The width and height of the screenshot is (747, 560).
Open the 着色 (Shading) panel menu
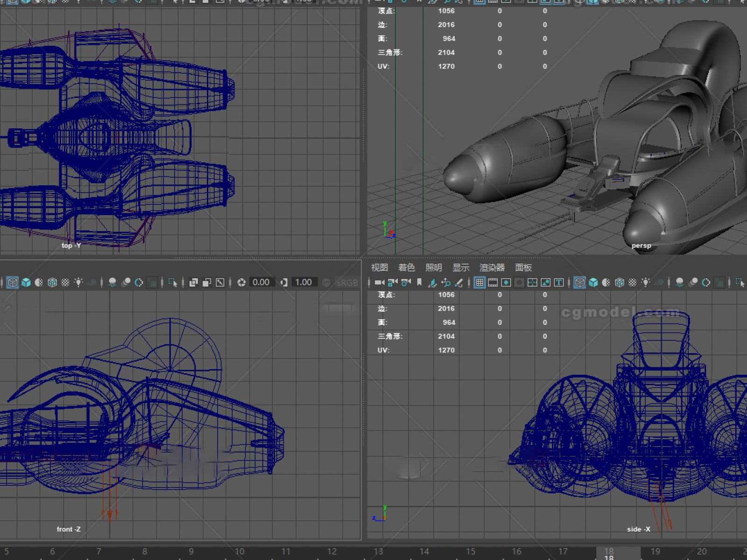407,267
